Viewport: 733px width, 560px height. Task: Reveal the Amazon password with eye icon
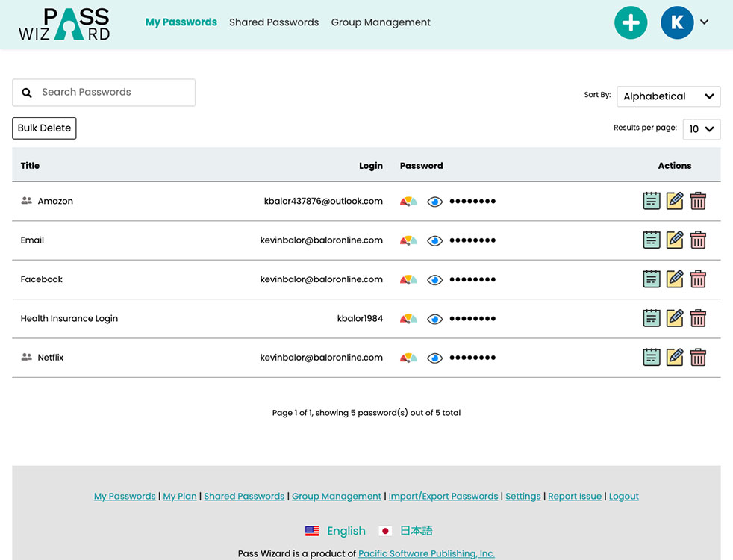pos(434,202)
